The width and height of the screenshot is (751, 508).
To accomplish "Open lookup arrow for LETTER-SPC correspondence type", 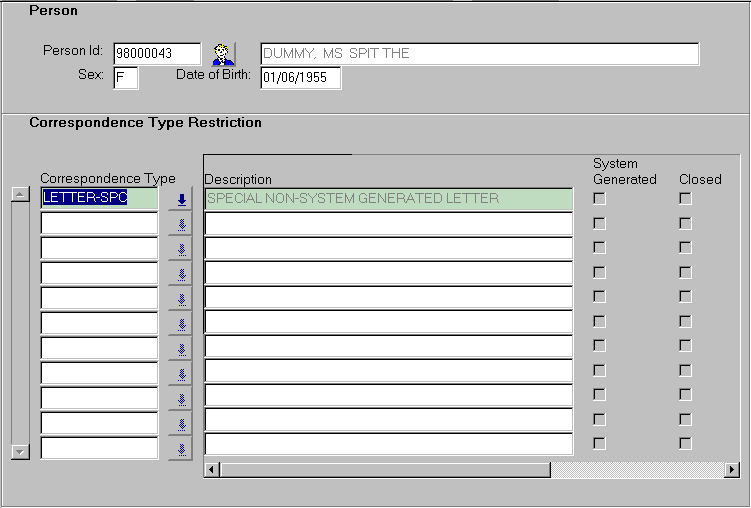I will 181,199.
